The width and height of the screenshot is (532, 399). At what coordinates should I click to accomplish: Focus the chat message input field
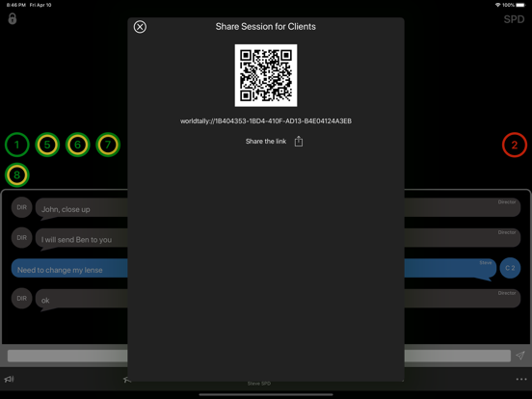coord(259,356)
